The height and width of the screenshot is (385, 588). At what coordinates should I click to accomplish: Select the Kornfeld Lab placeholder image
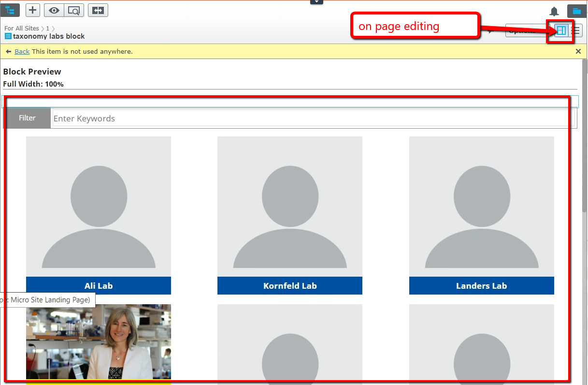coord(290,207)
